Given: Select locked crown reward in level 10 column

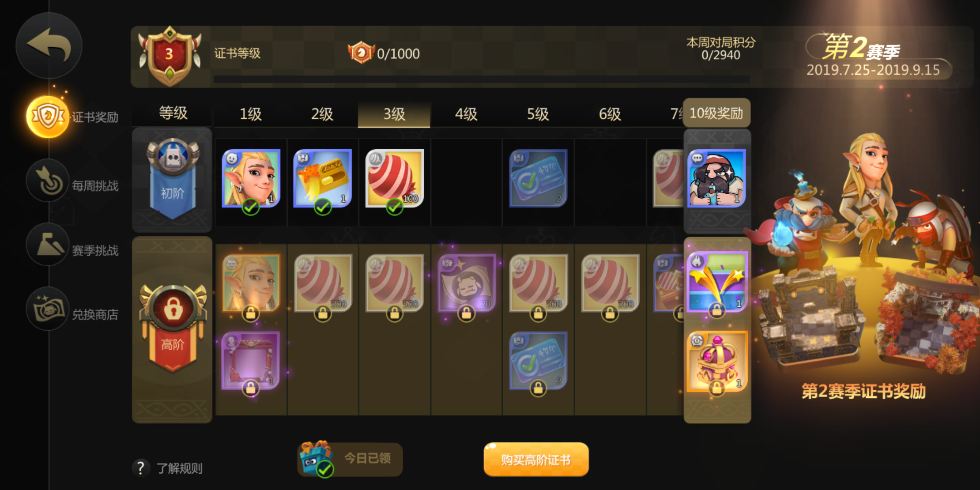Looking at the screenshot, I should point(717,362).
